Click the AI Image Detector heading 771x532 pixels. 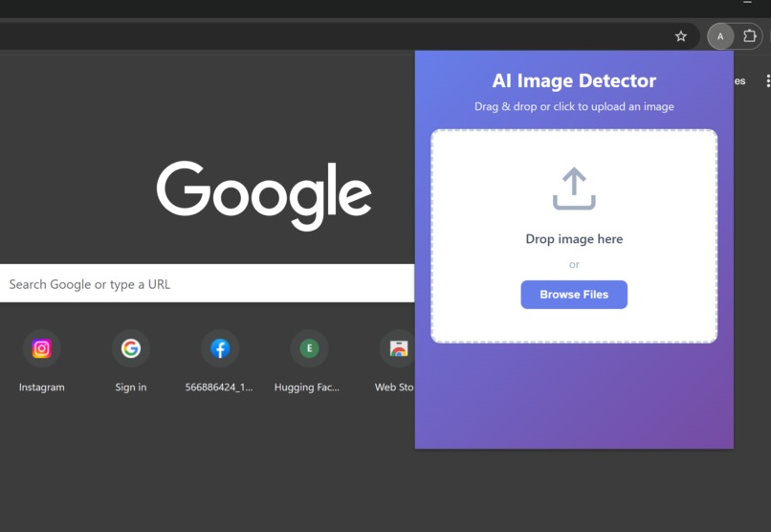[x=574, y=80]
